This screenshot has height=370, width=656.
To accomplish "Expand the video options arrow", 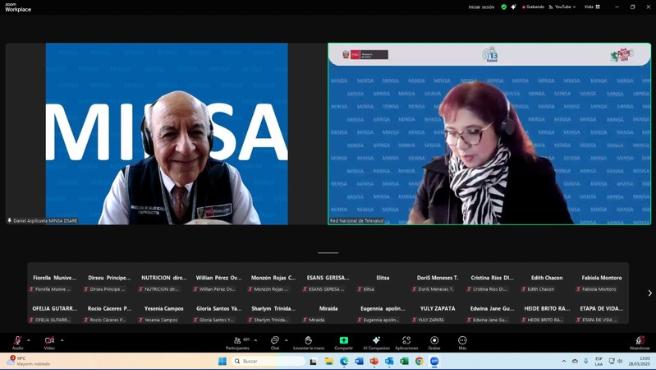I will pos(62,340).
